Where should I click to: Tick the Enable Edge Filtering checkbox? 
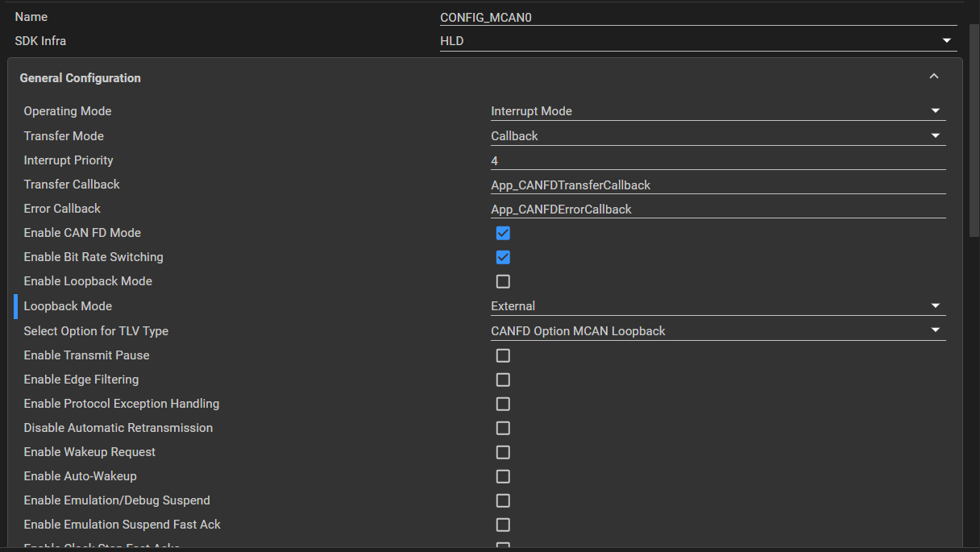click(503, 380)
